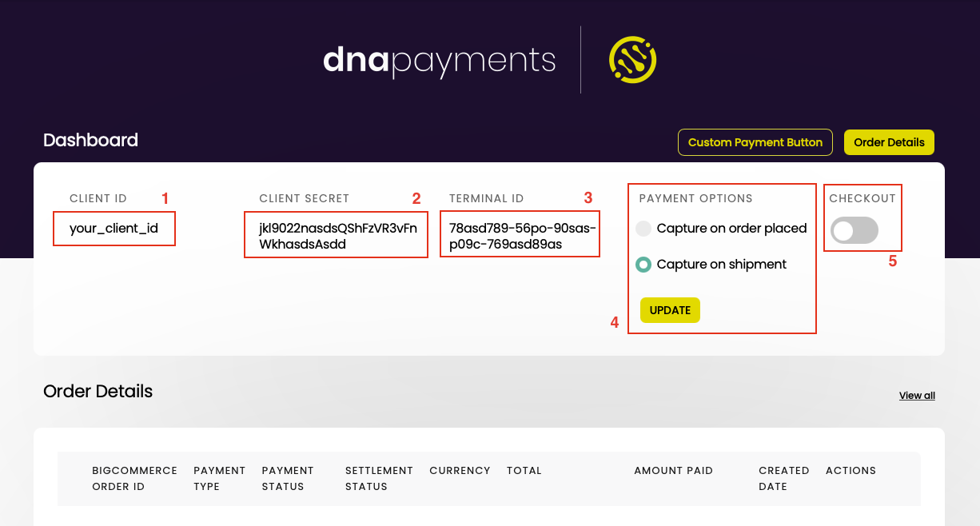This screenshot has height=526, width=980.
Task: Click the dnapayments wordmark logo
Action: (439, 61)
